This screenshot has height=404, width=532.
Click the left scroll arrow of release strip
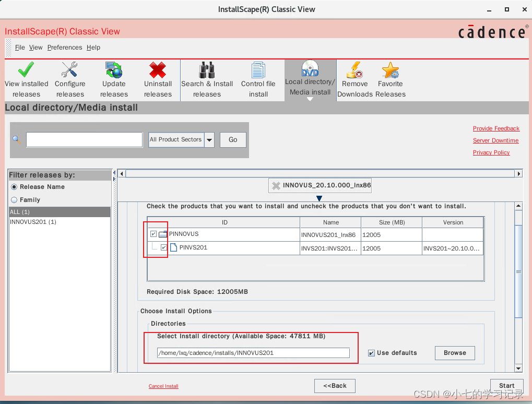point(122,174)
